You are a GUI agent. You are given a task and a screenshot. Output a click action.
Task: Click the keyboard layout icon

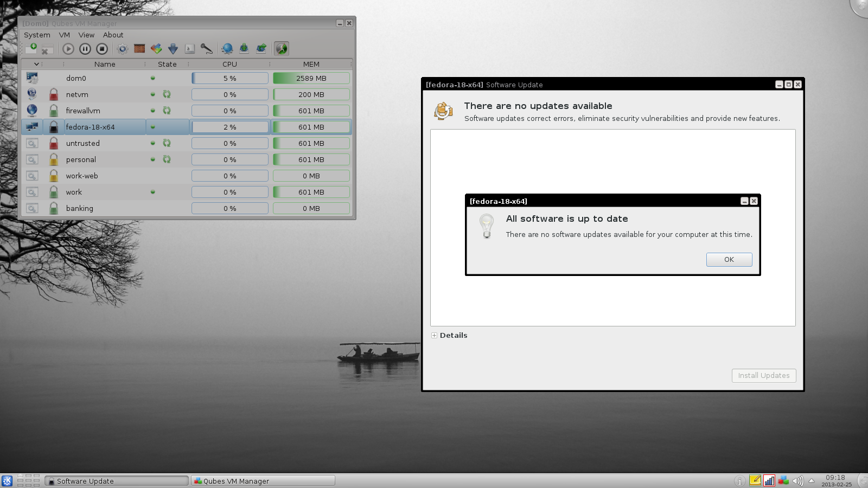pyautogui.click(x=189, y=49)
